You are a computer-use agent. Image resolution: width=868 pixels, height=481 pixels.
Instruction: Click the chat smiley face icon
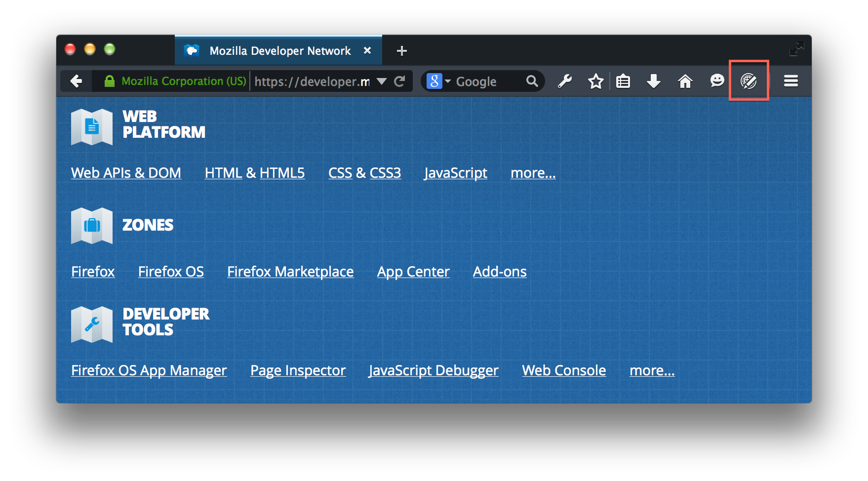click(x=717, y=80)
